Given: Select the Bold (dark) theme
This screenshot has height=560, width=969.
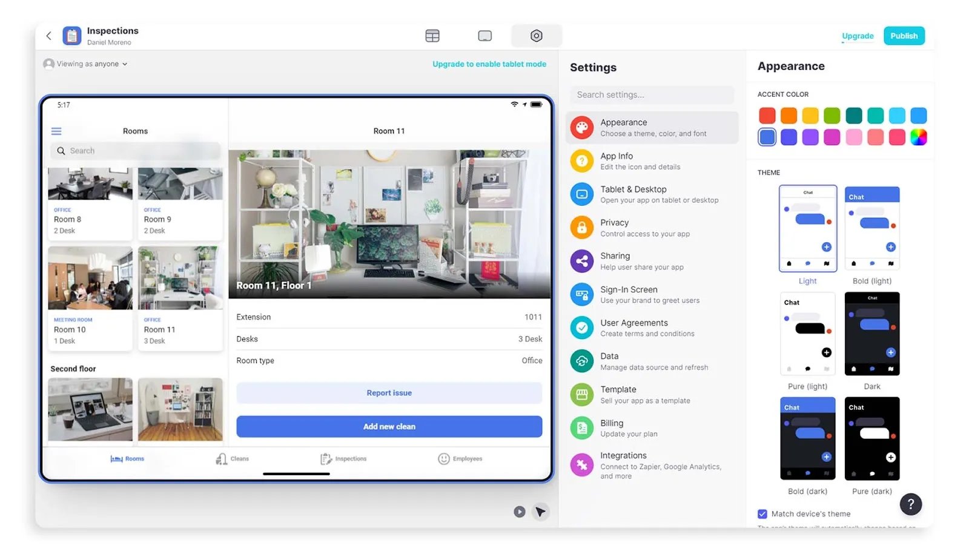Looking at the screenshot, I should click(808, 447).
